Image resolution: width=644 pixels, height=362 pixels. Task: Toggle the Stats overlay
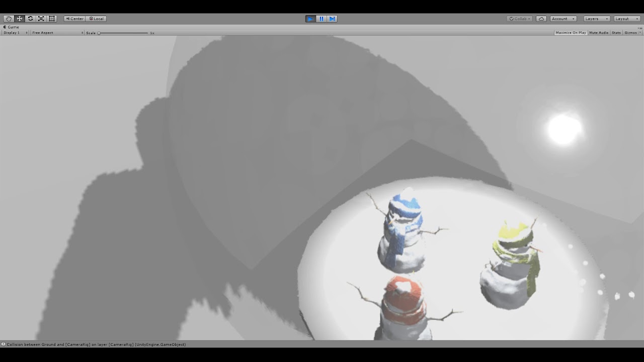click(616, 33)
